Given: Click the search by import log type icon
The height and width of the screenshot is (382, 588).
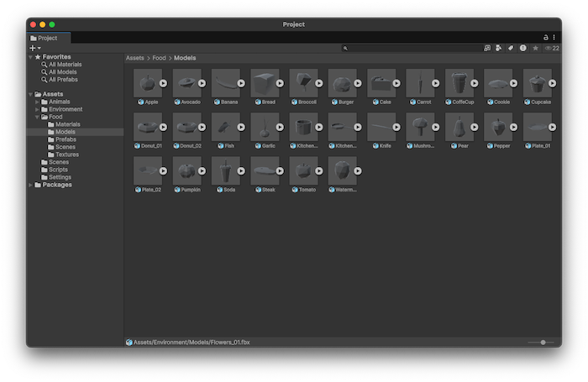Looking at the screenshot, I should tap(522, 48).
